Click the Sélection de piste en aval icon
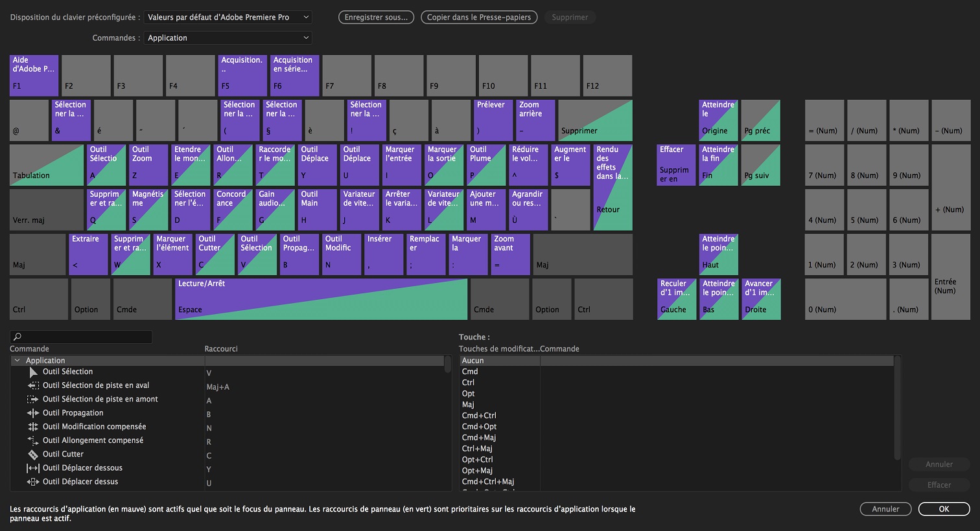 point(33,385)
